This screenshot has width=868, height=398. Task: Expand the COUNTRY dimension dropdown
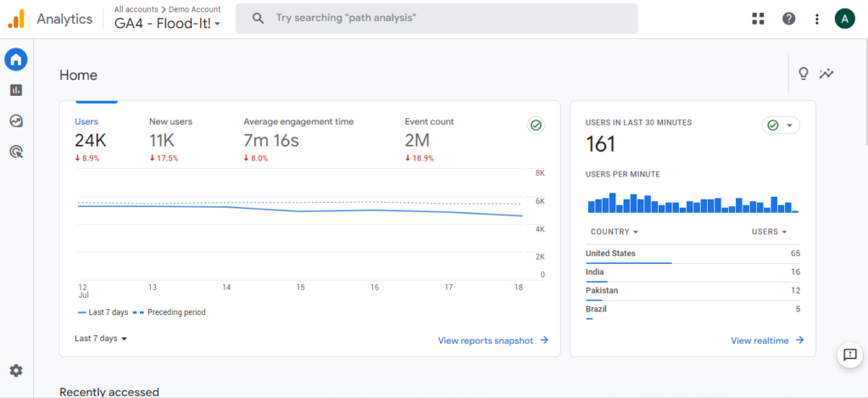pyautogui.click(x=614, y=232)
